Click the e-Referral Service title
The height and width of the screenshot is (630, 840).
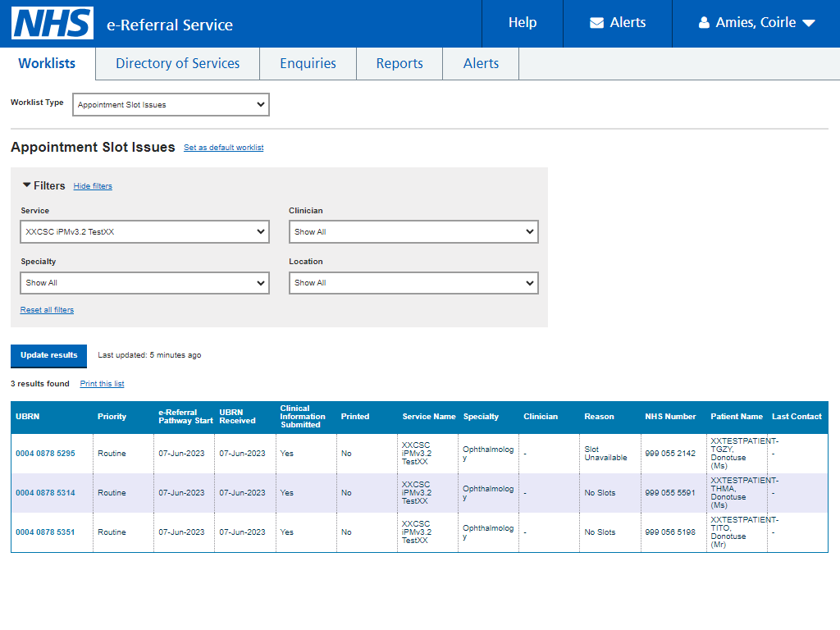170,25
